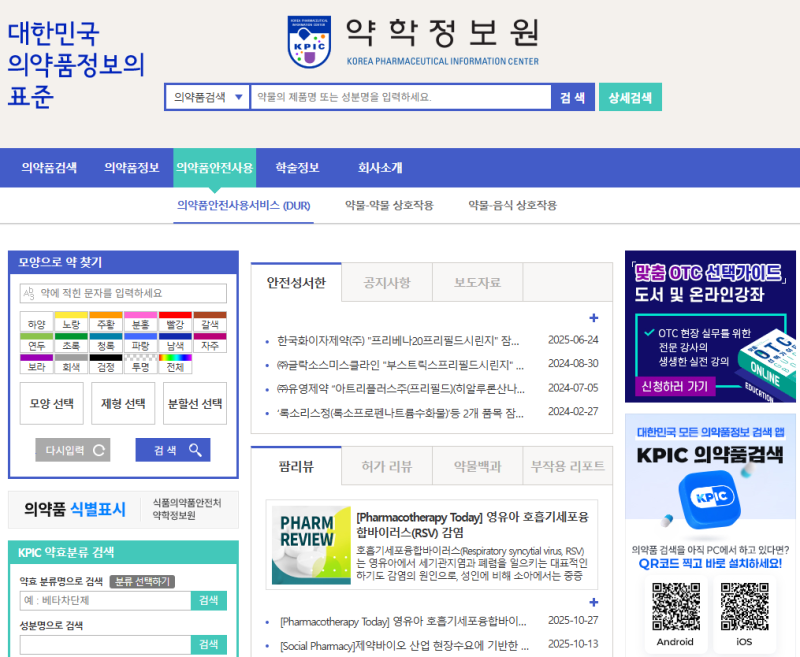Go to 약물-약물 상호작용 submenu

pos(389,206)
